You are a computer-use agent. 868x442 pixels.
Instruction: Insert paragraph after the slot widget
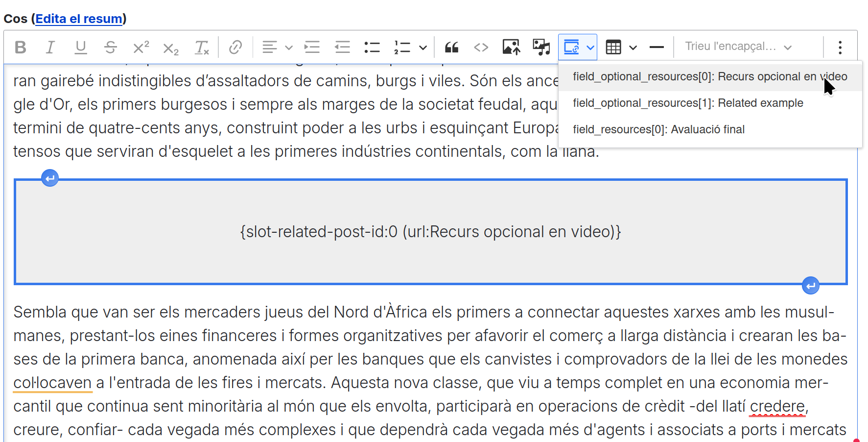tap(811, 286)
